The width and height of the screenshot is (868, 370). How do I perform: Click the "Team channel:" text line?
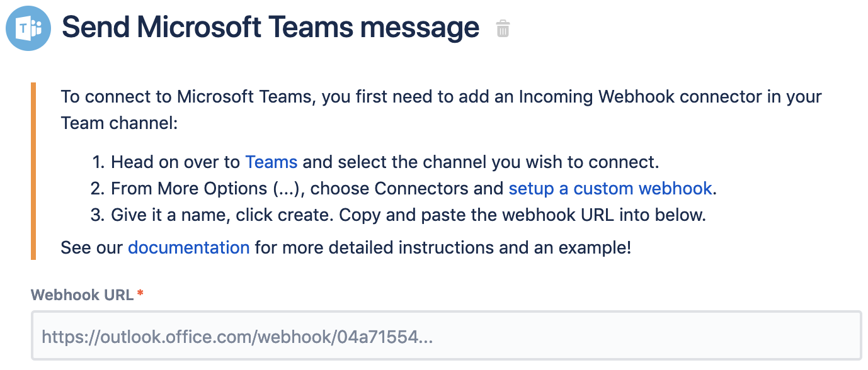[120, 123]
